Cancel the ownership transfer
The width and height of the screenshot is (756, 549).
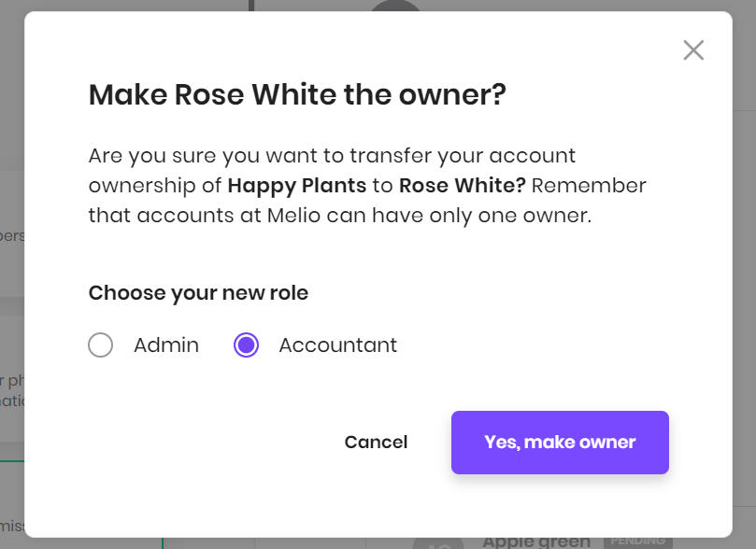[376, 442]
